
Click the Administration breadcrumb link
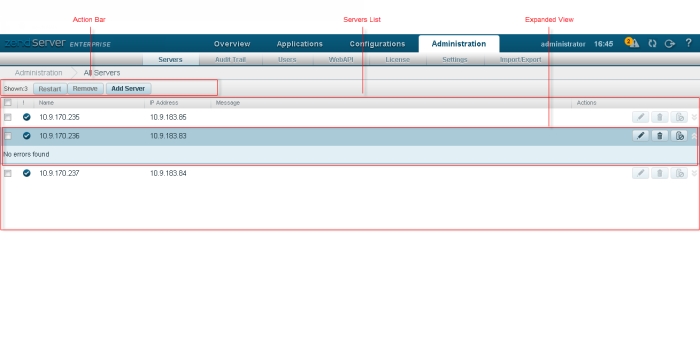coord(38,73)
